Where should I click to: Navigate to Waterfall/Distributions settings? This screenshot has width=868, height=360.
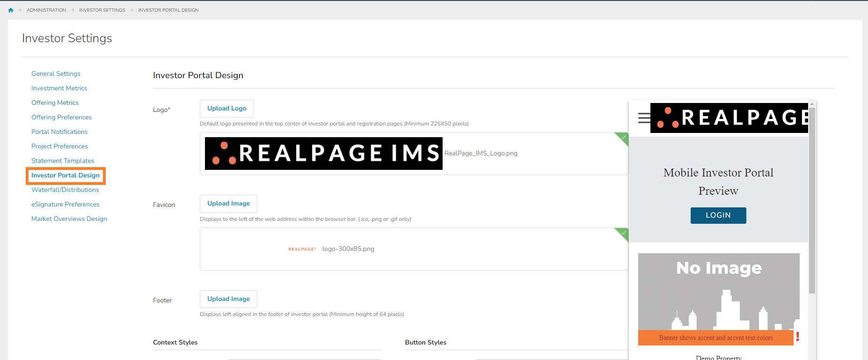point(65,190)
